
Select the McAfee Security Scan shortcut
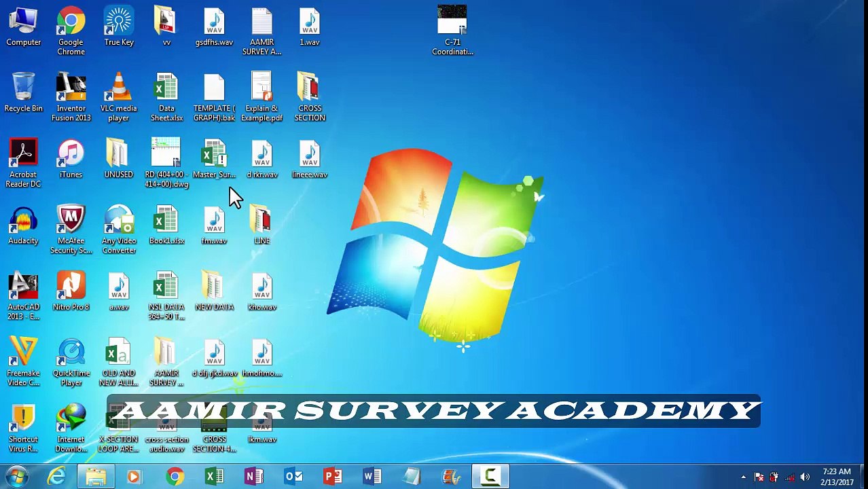point(71,230)
